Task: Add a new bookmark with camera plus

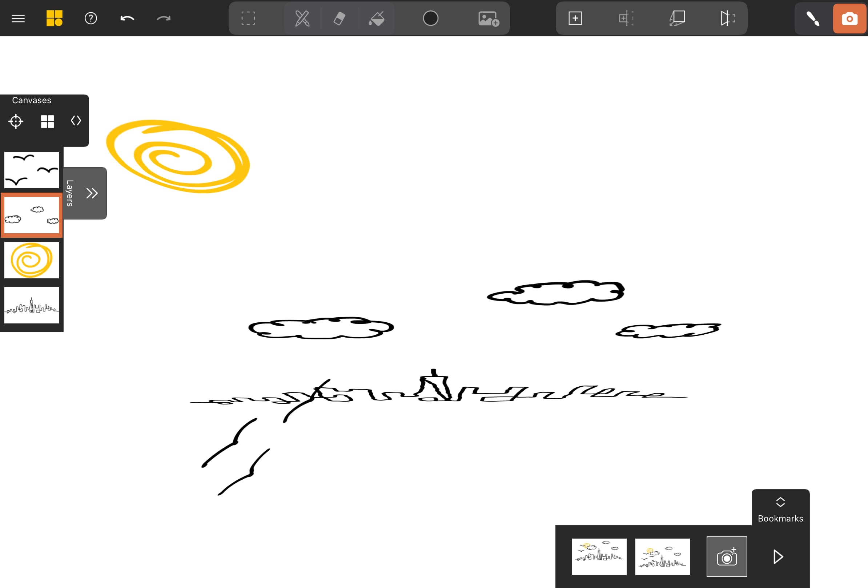Action: pyautogui.click(x=727, y=557)
